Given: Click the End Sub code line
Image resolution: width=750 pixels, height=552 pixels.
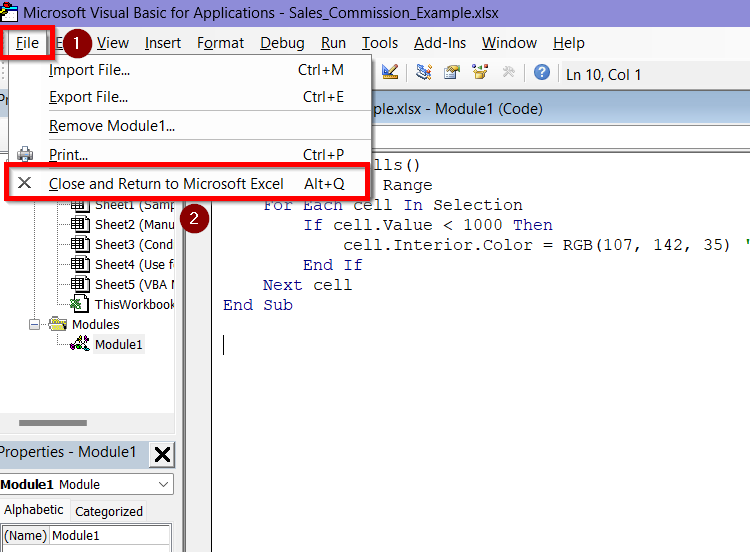Looking at the screenshot, I should coord(258,306).
